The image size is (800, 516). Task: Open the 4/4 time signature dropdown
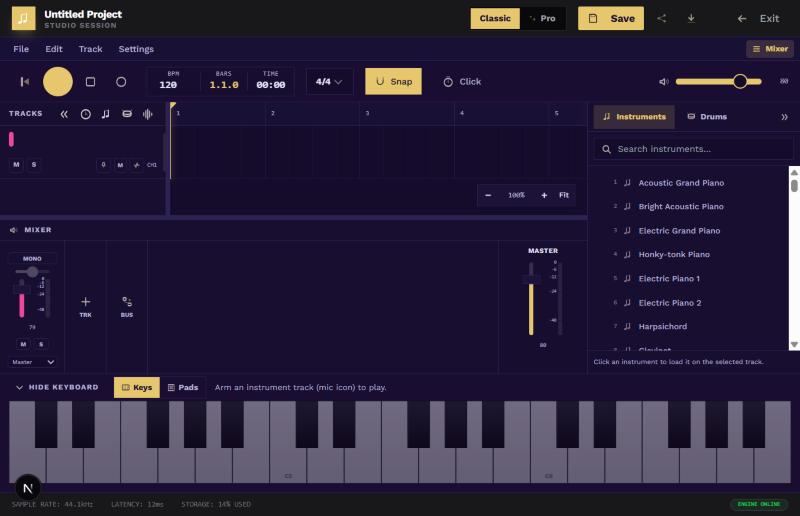click(329, 82)
